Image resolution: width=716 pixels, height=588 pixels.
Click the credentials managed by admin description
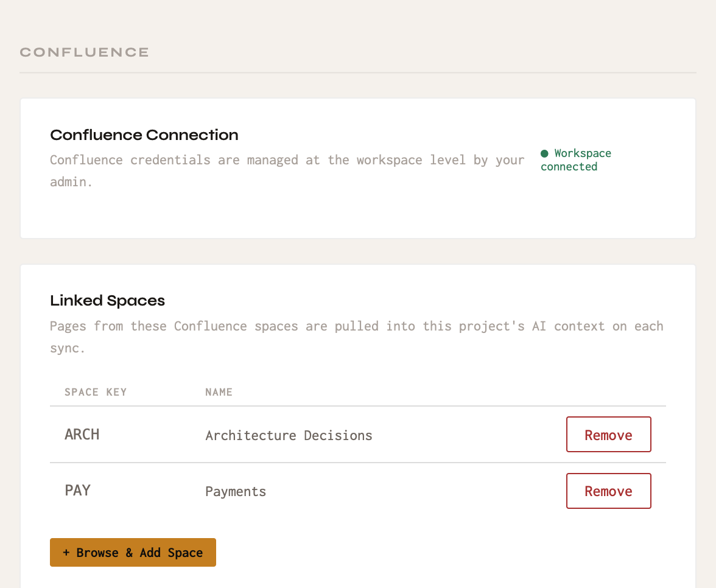tap(287, 170)
